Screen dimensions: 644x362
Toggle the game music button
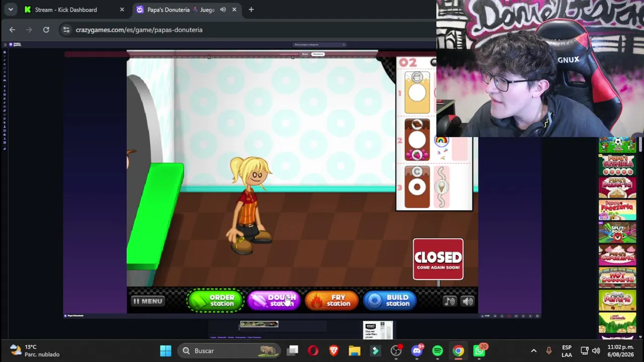coord(449,301)
